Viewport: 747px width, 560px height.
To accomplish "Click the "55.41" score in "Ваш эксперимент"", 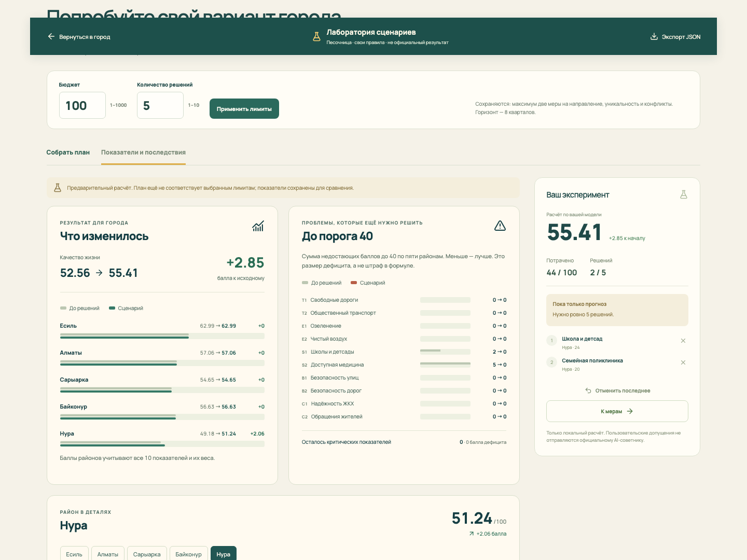I will [x=574, y=232].
